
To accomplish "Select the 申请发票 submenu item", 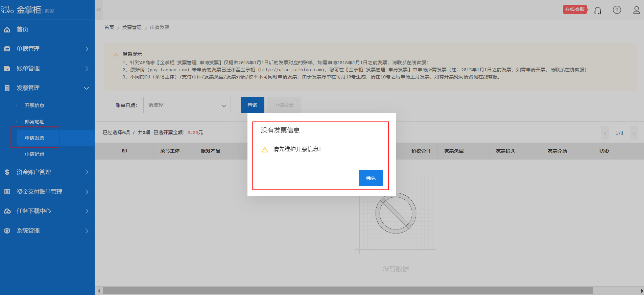I will point(34,138).
